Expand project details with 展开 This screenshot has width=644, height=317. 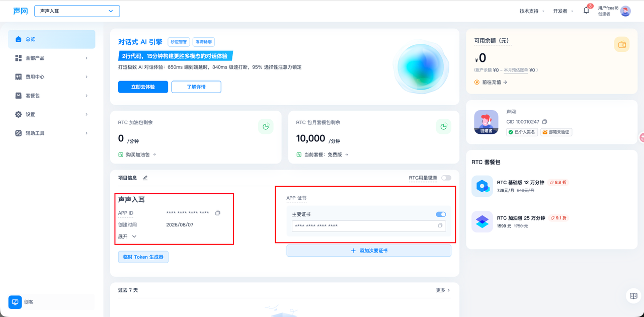[x=127, y=236]
